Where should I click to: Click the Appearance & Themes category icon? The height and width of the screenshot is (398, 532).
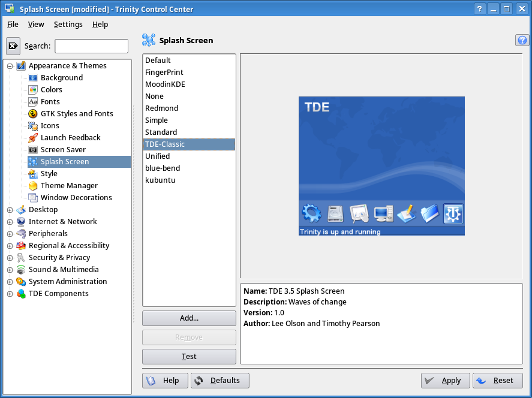pyautogui.click(x=21, y=66)
